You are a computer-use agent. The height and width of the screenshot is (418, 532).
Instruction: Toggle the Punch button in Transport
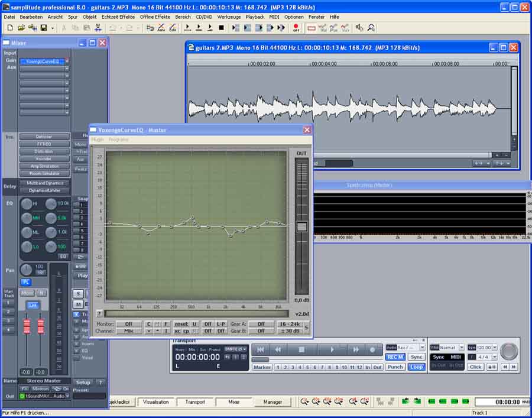pyautogui.click(x=395, y=367)
